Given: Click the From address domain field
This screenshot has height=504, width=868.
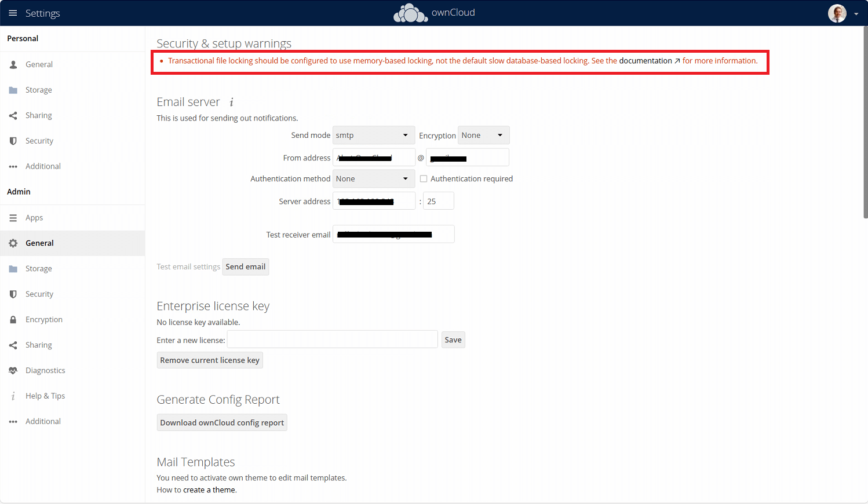Looking at the screenshot, I should click(468, 157).
